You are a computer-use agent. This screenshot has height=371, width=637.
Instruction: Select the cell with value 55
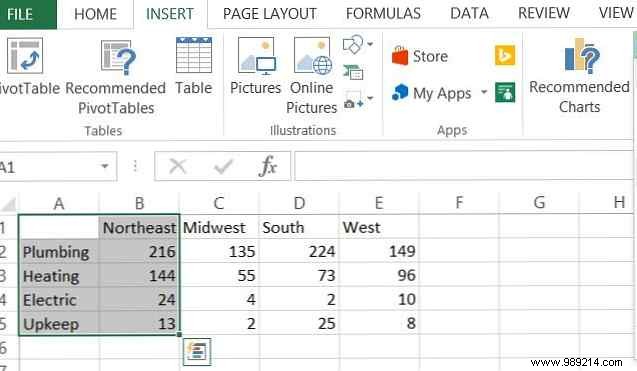[219, 276]
